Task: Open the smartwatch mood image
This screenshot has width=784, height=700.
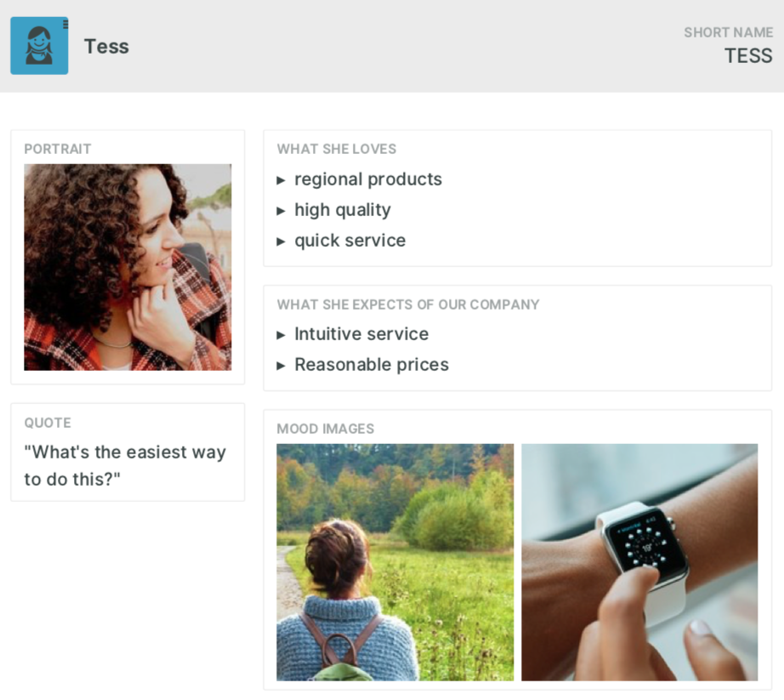Action: tap(639, 562)
